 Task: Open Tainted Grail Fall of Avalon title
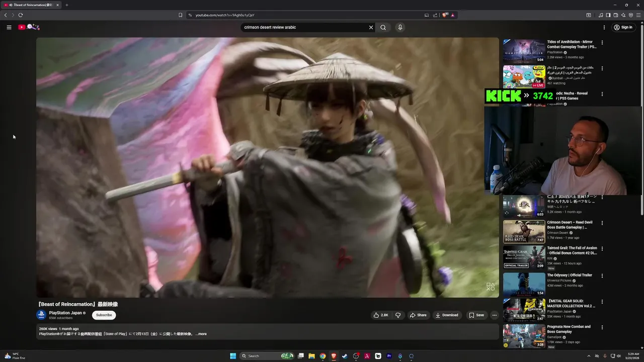click(572, 250)
